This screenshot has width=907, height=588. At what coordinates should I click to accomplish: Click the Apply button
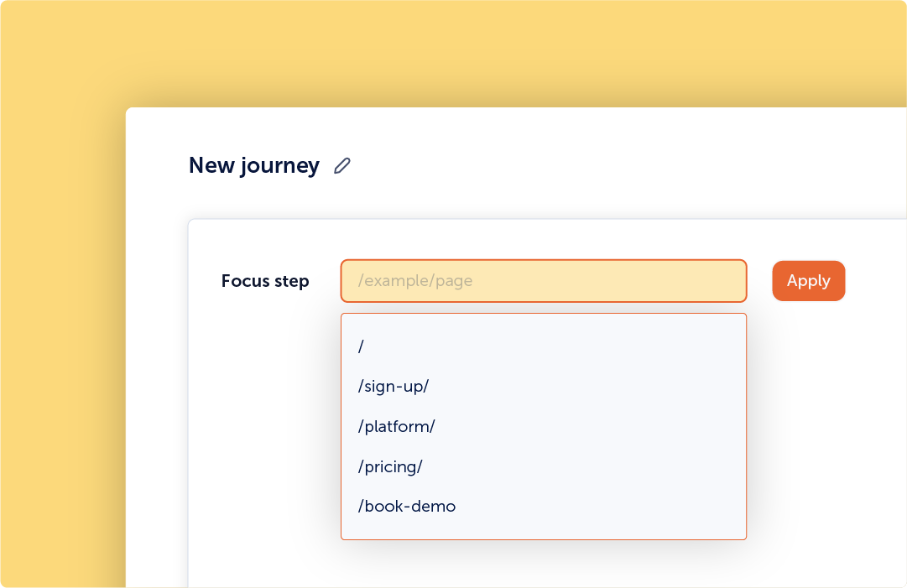(x=808, y=281)
